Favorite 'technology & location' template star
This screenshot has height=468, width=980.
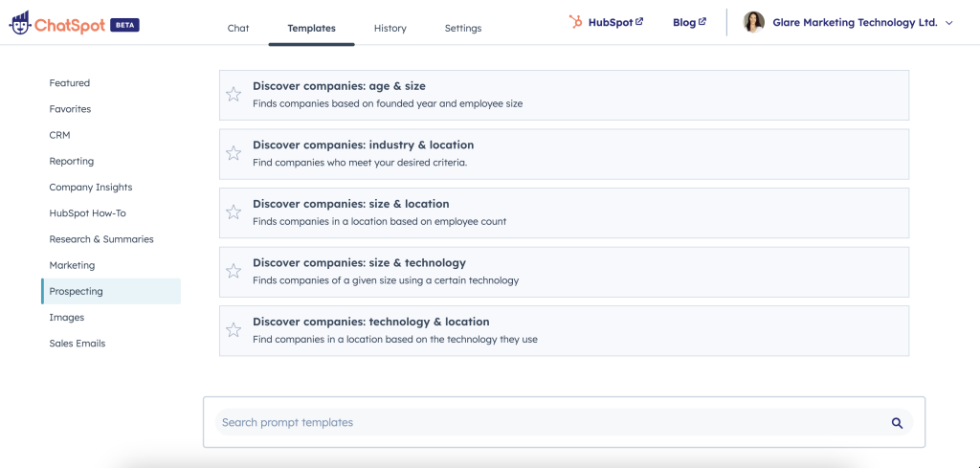tap(234, 330)
